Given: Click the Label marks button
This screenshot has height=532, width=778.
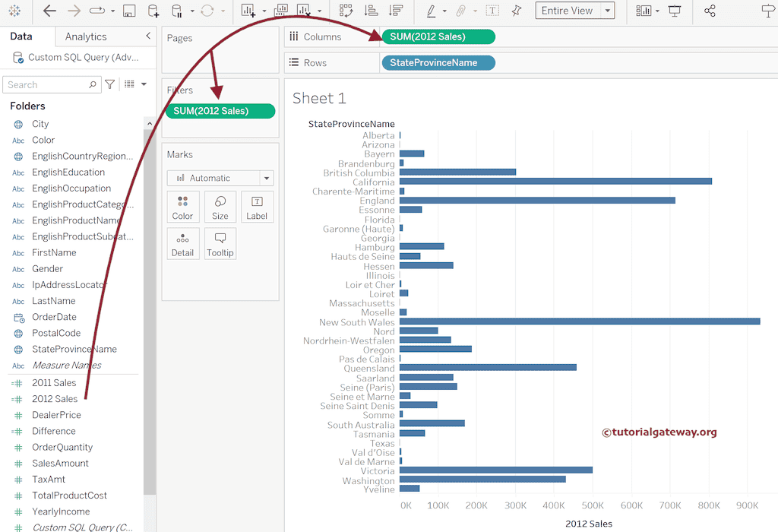Looking at the screenshot, I should coord(257,207).
